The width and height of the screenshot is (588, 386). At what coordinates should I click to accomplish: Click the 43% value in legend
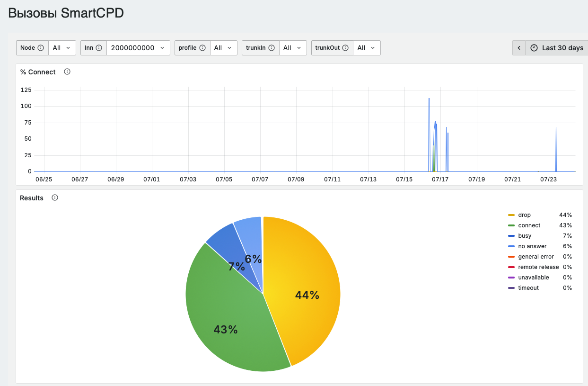click(565, 225)
